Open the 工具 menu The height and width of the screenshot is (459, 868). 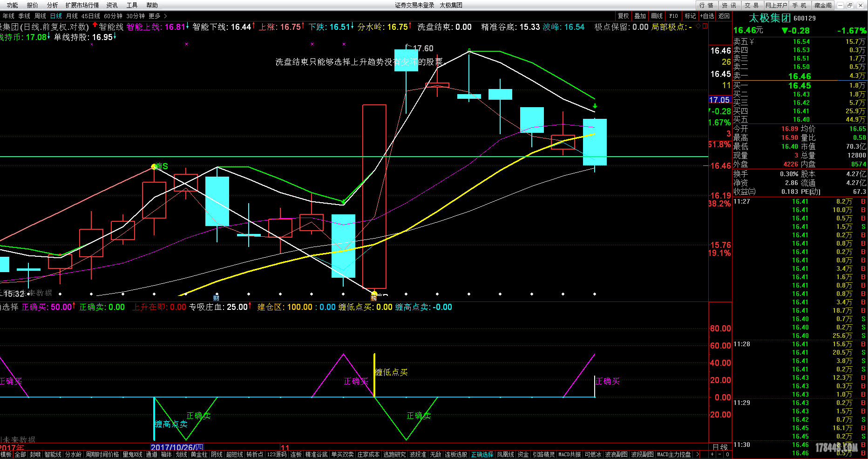(132, 5)
